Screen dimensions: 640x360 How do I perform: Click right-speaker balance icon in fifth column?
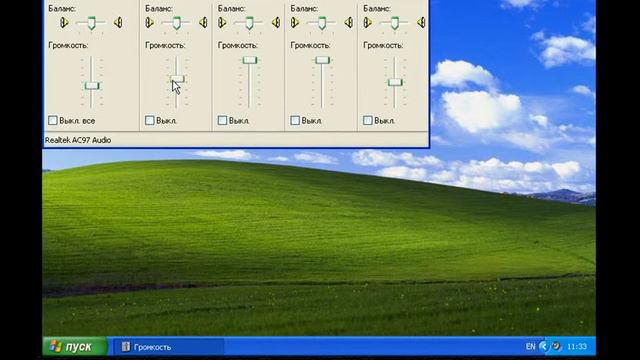[x=422, y=22]
